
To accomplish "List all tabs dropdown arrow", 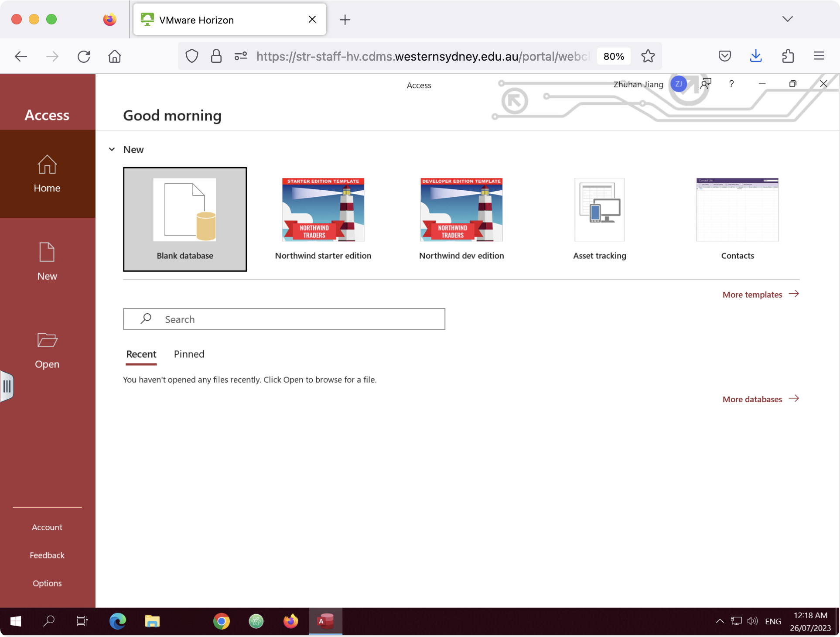I will point(788,19).
